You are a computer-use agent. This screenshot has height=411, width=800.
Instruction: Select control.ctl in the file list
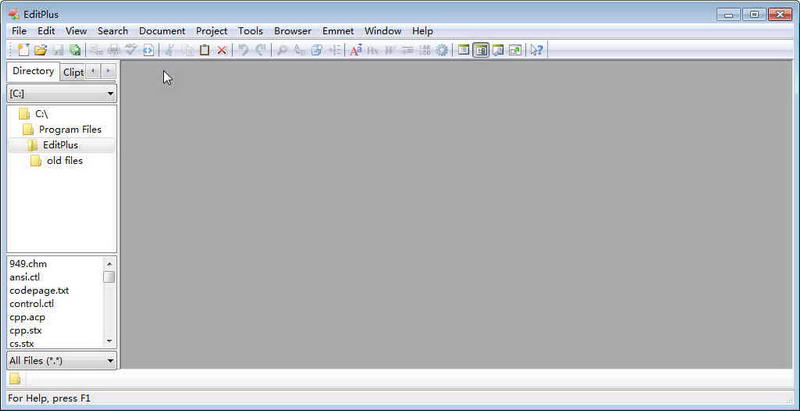pyautogui.click(x=32, y=303)
